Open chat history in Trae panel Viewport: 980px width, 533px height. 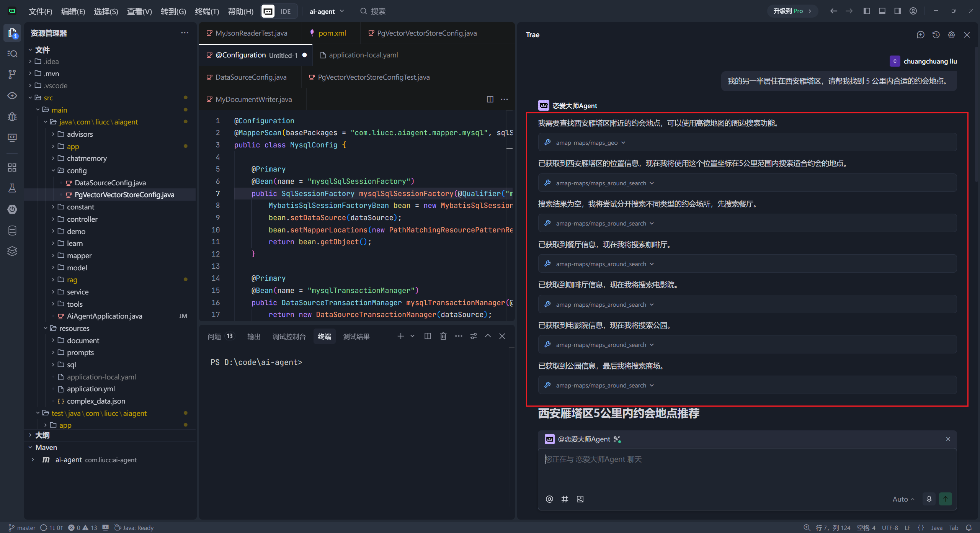[936, 35]
